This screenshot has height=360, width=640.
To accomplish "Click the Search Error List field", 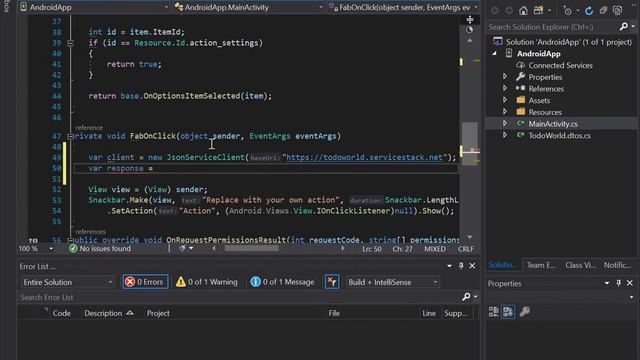I will point(239,297).
